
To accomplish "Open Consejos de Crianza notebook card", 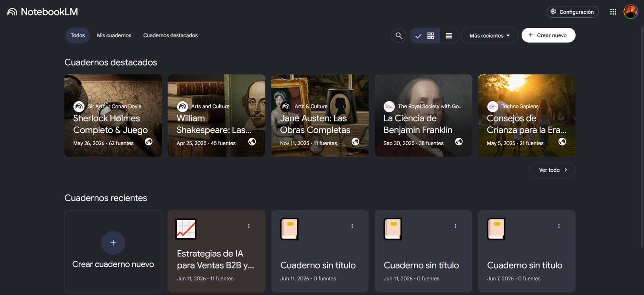I will point(526,115).
